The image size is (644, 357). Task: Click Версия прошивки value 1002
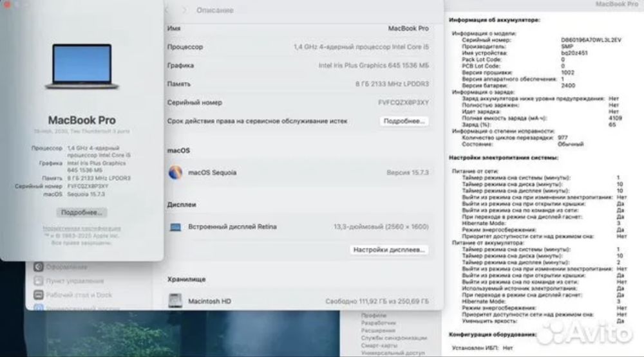click(567, 72)
